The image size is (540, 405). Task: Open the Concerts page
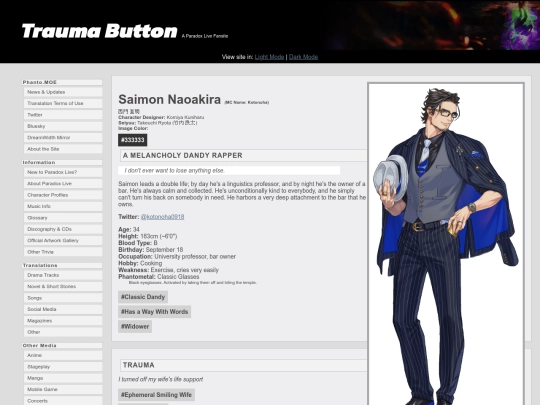[63, 401]
